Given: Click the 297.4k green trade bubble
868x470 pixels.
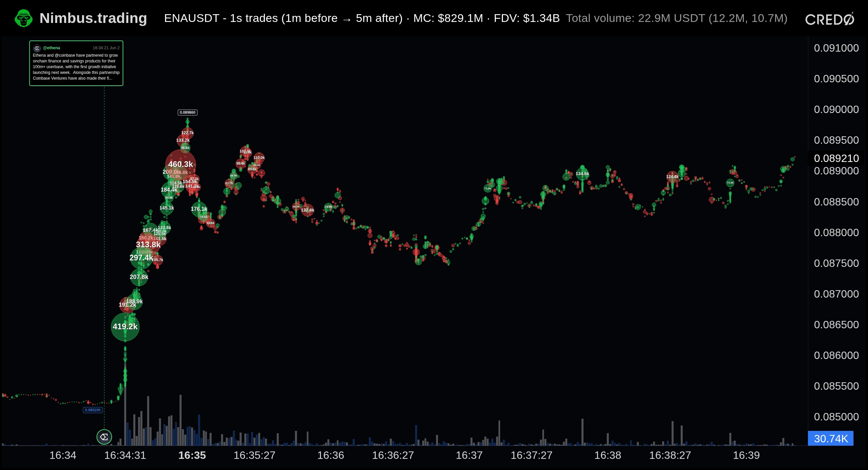Looking at the screenshot, I should [141, 258].
